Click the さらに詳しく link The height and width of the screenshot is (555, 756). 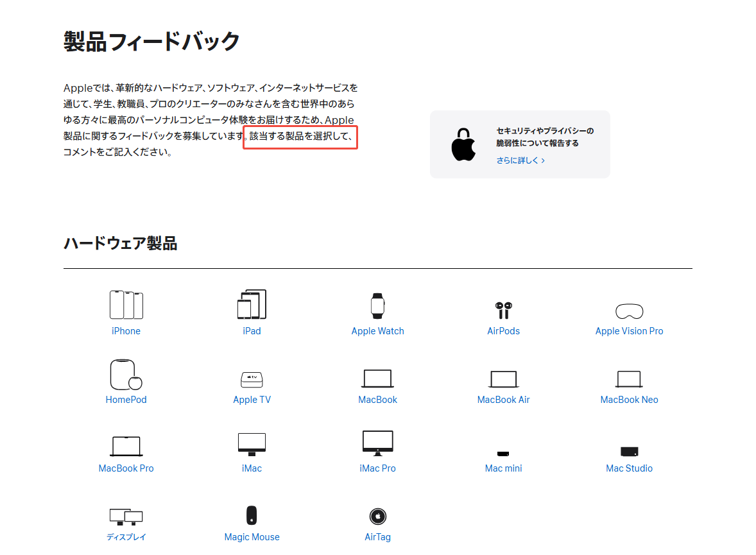point(520,160)
